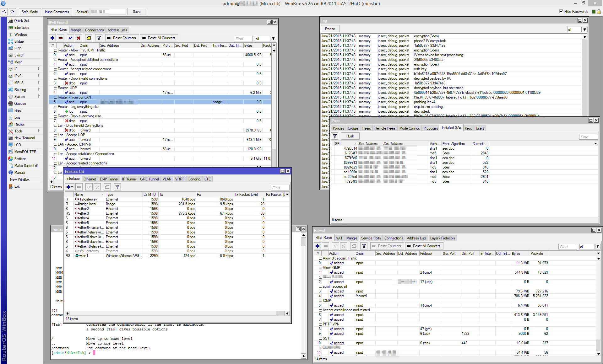Screen dimensions: 603x364
Task: Open New Terminal from the sidebar
Action: (24, 138)
